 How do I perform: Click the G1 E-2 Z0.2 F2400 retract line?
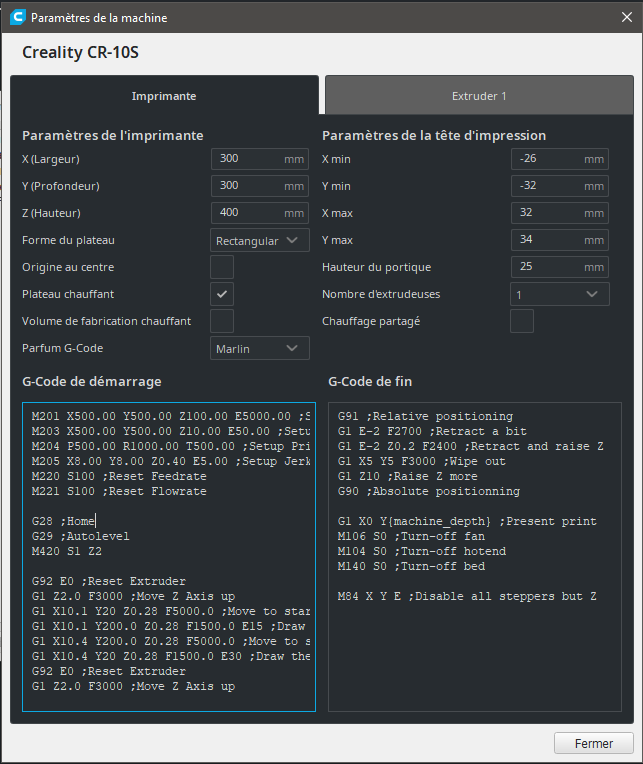[x=471, y=446]
